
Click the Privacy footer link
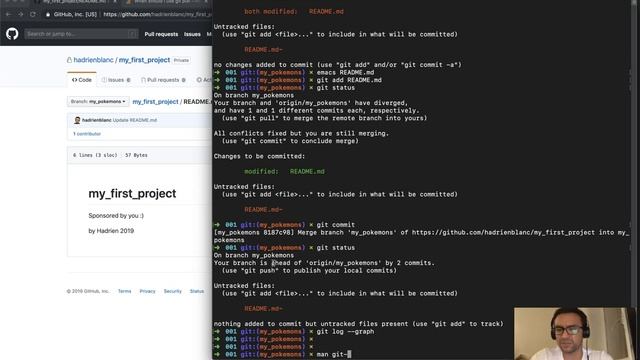click(147, 291)
